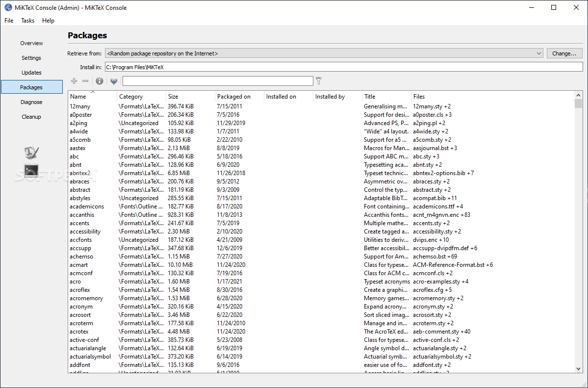The height and width of the screenshot is (388, 588).
Task: Select the addfont package row
Action: click(x=321, y=365)
